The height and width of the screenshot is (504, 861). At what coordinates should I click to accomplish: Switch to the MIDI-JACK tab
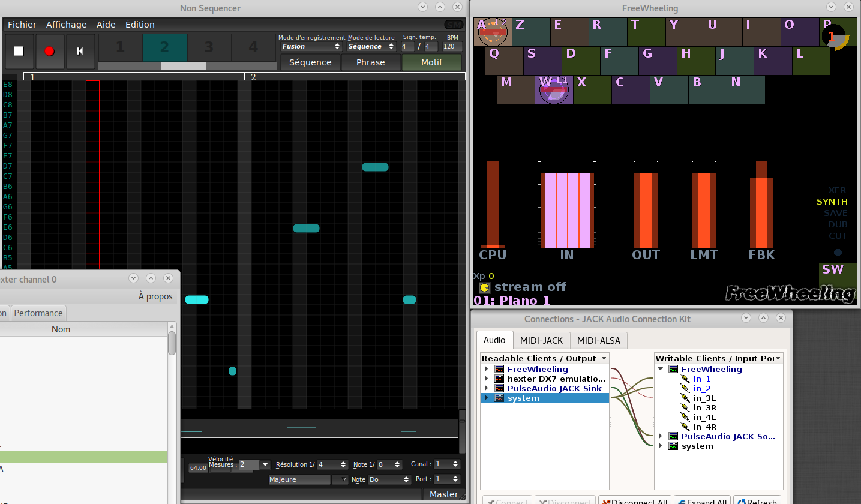pos(541,341)
